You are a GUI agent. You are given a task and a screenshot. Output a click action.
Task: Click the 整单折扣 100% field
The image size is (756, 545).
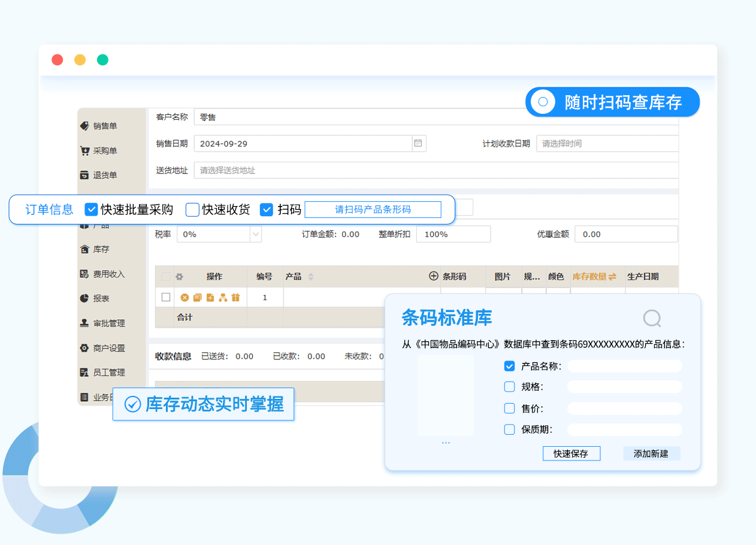pyautogui.click(x=453, y=234)
